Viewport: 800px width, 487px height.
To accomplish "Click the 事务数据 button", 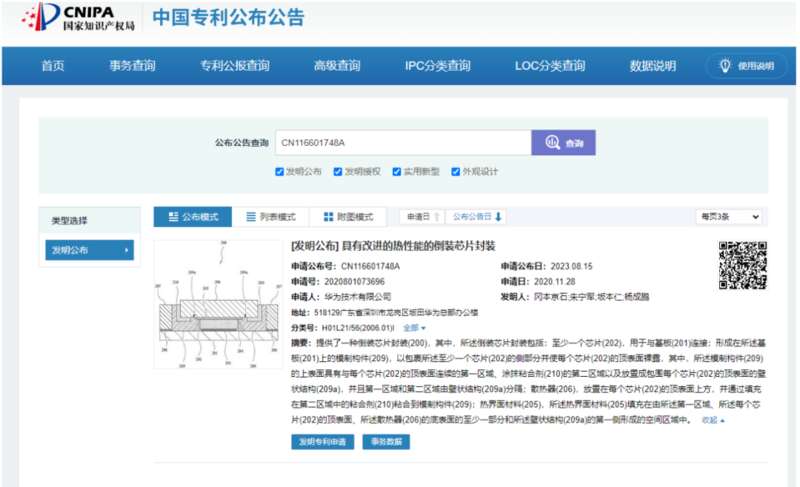I will click(385, 442).
